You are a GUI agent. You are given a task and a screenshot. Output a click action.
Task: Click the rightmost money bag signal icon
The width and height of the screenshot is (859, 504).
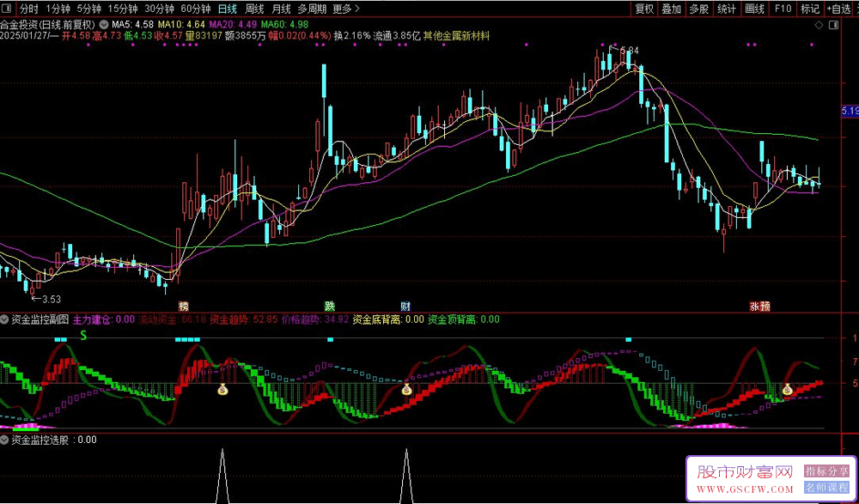787,390
